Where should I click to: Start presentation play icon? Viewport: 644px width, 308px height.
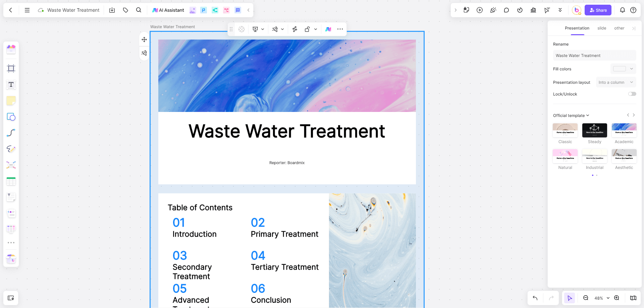coord(480,10)
